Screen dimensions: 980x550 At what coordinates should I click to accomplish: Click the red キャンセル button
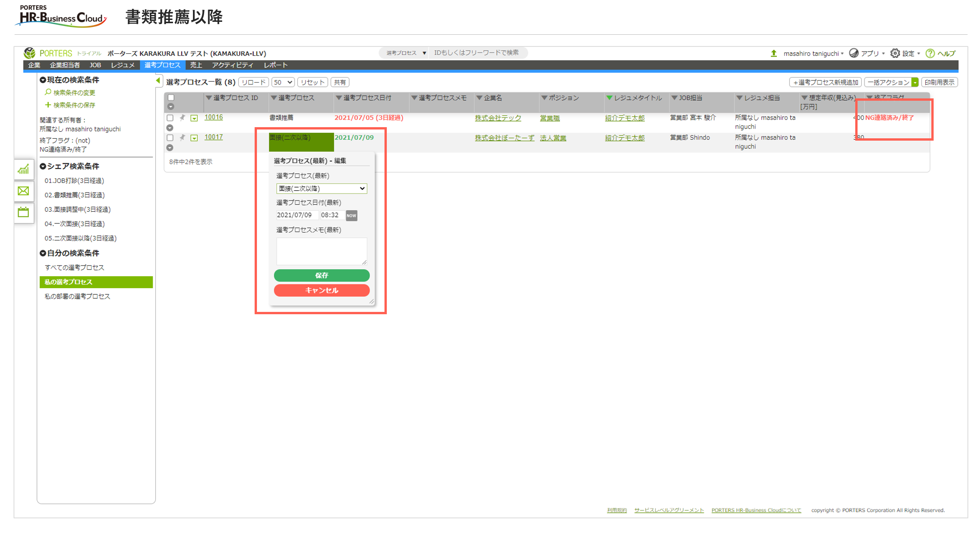[x=321, y=290]
